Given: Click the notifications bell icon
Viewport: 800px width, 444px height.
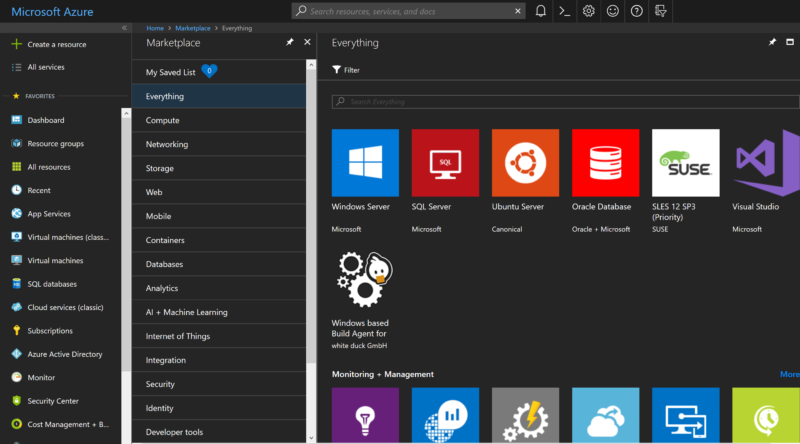Looking at the screenshot, I should [540, 11].
